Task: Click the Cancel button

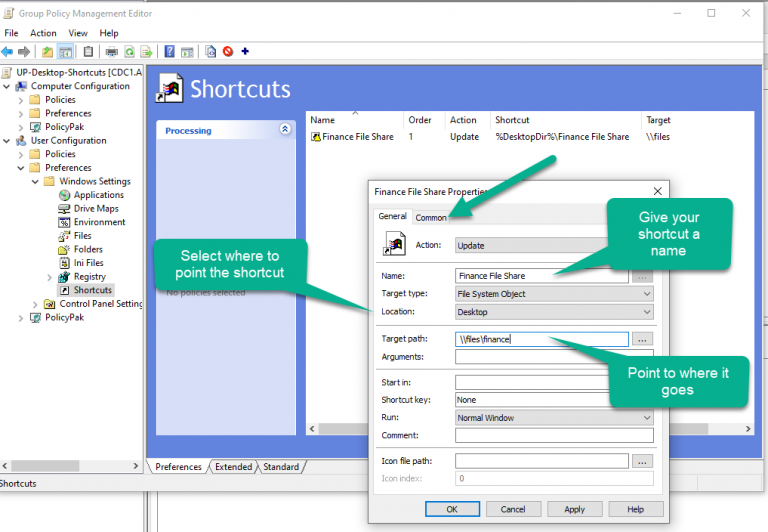Action: [513, 509]
